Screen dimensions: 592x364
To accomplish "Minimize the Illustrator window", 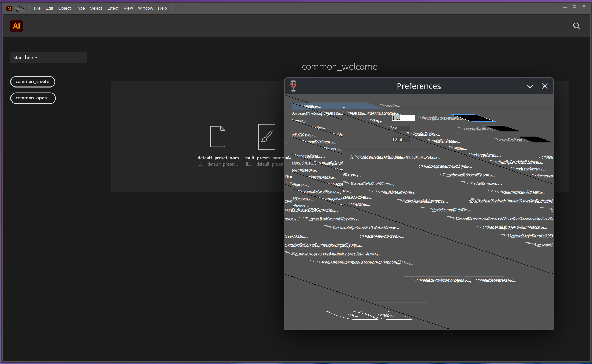I will pos(565,6).
